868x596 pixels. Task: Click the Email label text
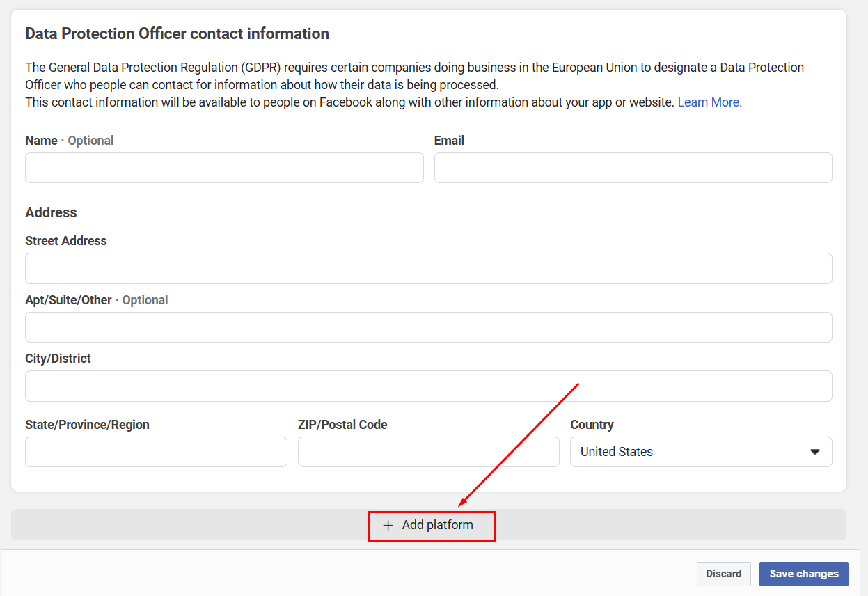point(449,141)
